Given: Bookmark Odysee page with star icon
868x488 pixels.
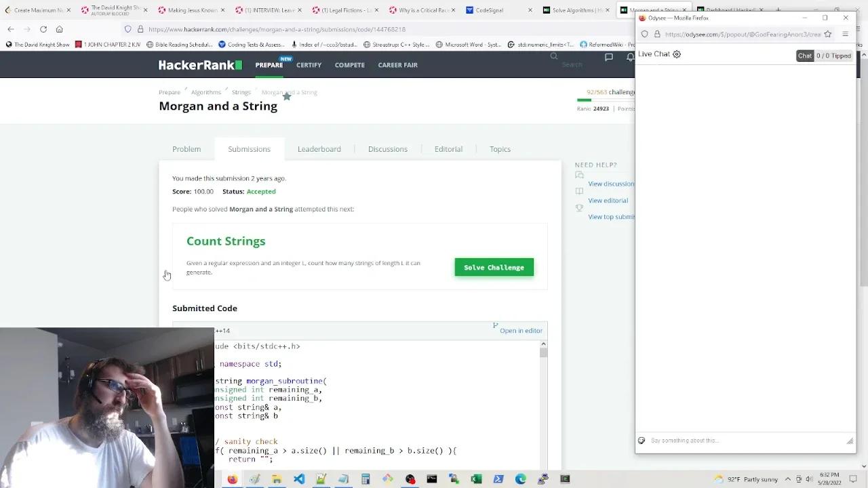Looking at the screenshot, I should [x=828, y=34].
